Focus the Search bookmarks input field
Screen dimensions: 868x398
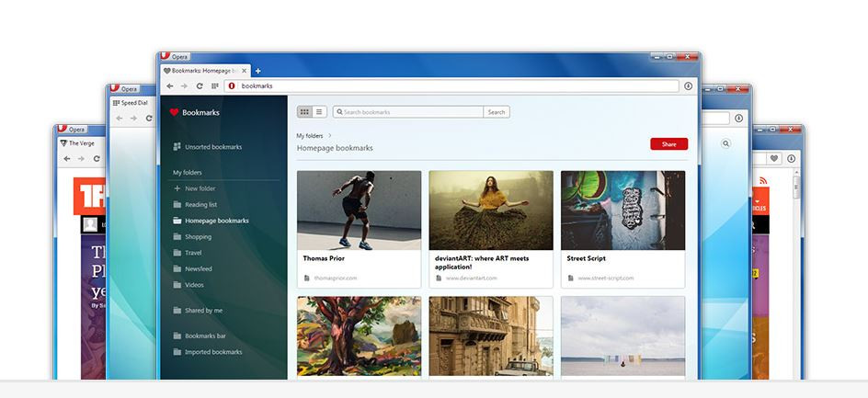click(409, 112)
